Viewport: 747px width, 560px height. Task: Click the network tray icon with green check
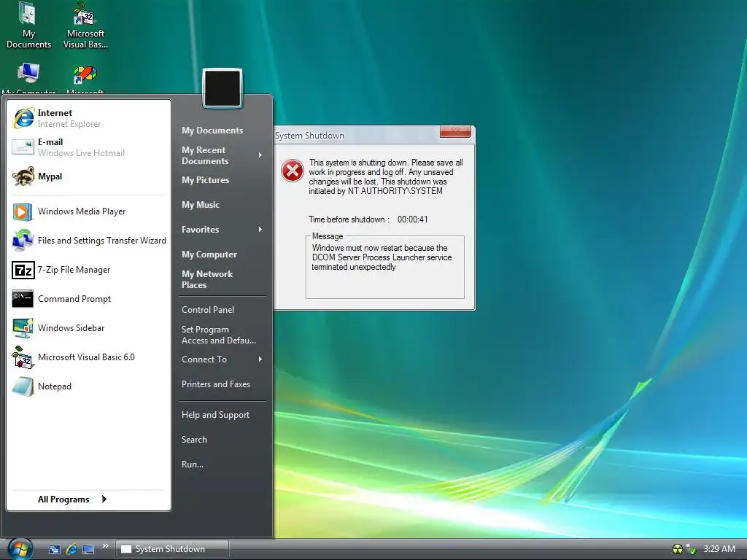pos(691,549)
